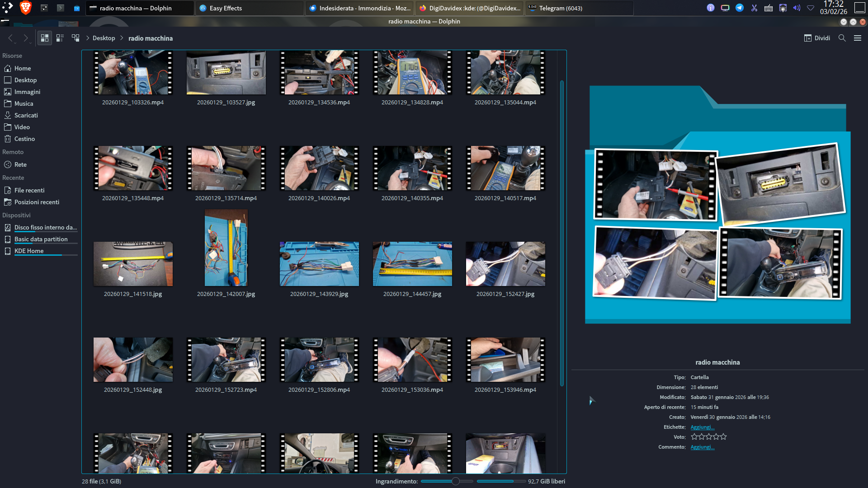
Task: Switch to Details tree view mode
Action: (75, 38)
